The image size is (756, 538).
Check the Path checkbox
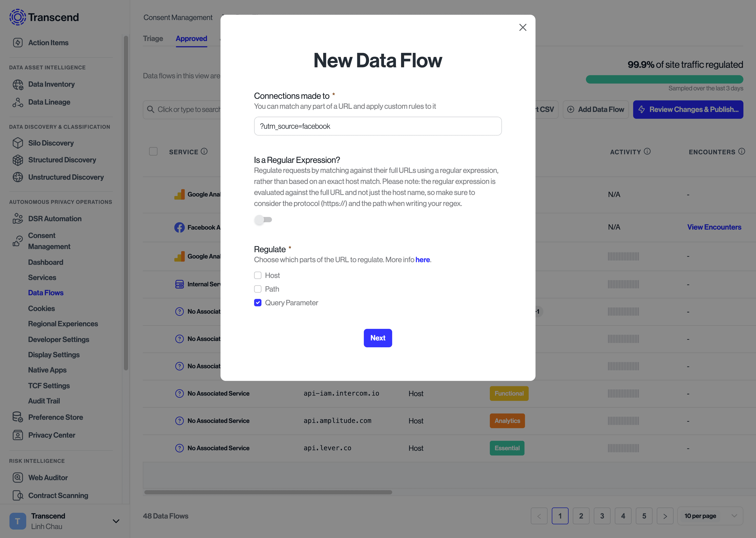coord(258,289)
